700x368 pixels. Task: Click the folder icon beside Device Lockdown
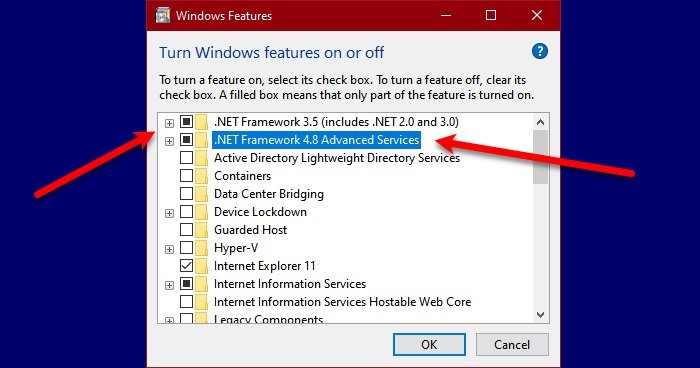click(x=202, y=212)
